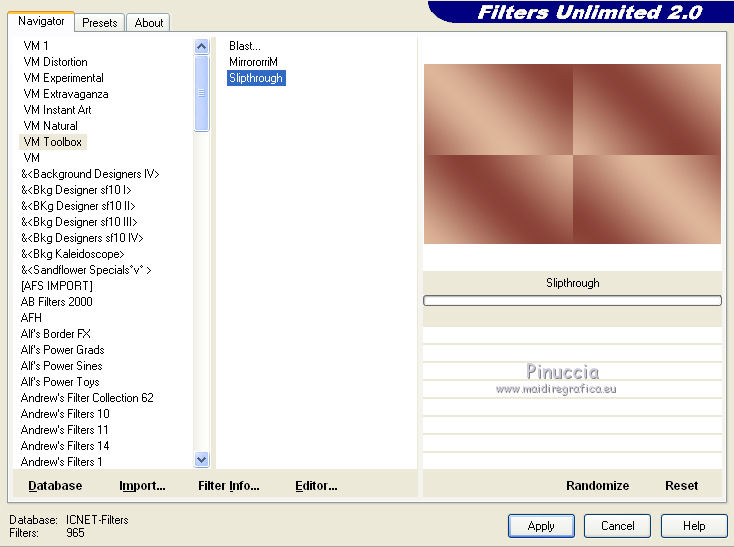Click the Slipthrough progress bar
This screenshot has height=547, width=734.
point(572,300)
